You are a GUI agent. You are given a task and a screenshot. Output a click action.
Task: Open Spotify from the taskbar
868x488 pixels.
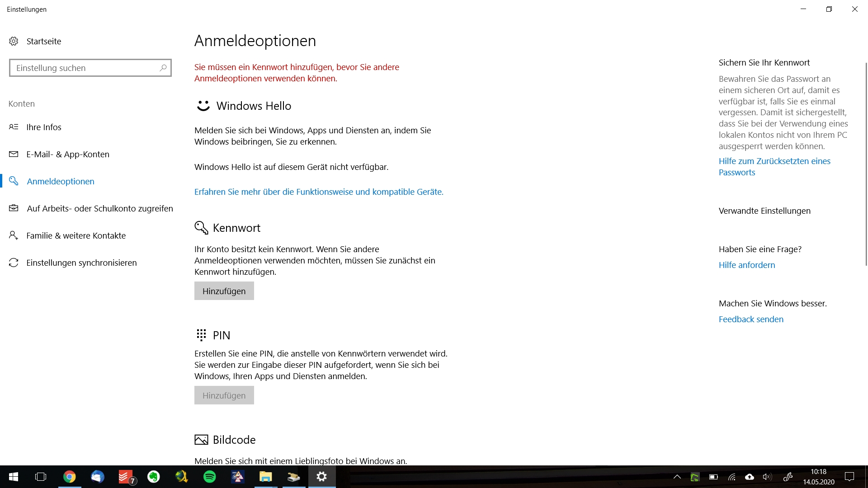(x=209, y=477)
